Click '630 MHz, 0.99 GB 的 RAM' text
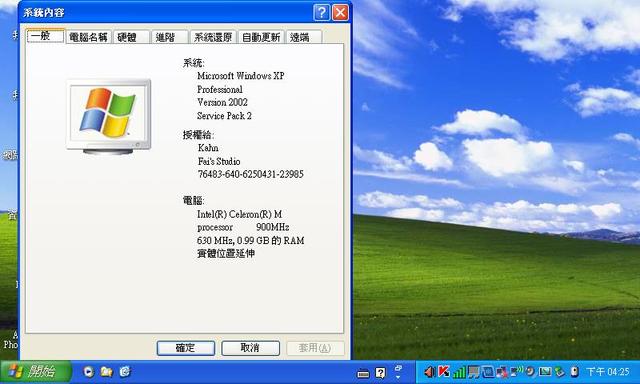Viewport: 640px width, 384px height. [x=251, y=241]
